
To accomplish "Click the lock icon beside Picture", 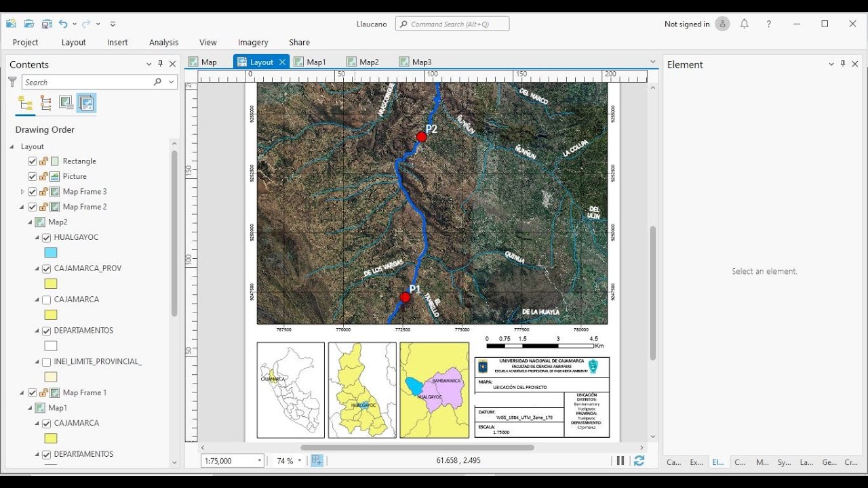I will [43, 176].
